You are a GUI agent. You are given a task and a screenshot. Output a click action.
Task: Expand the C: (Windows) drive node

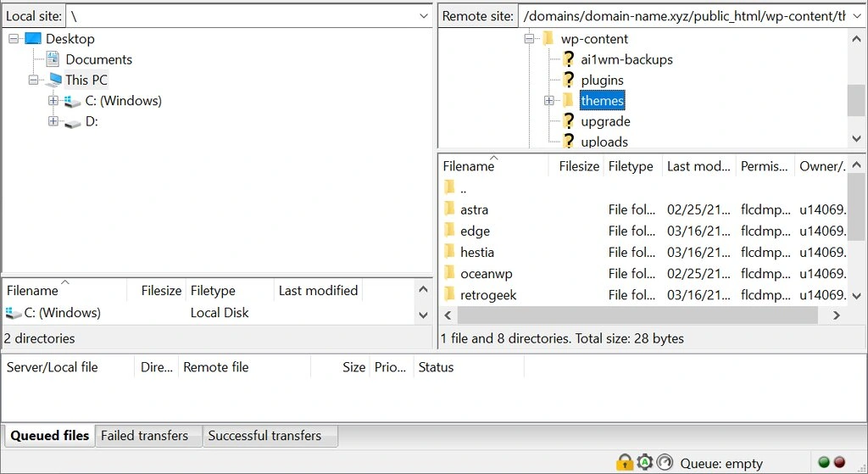coord(53,101)
